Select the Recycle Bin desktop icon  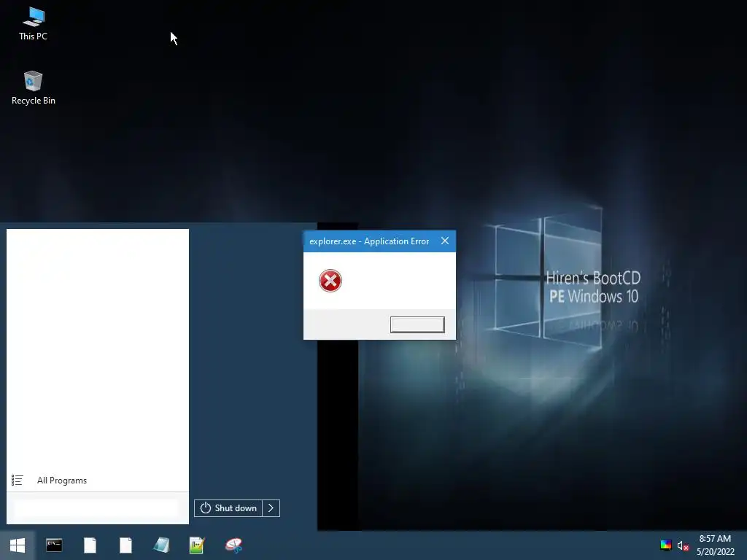[x=33, y=87]
